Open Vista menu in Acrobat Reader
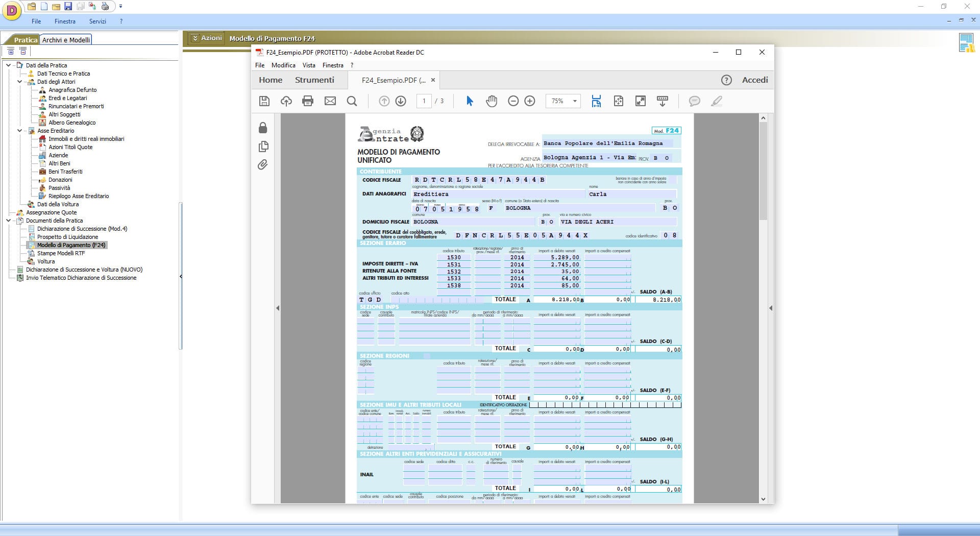This screenshot has width=980, height=536. 309,65
